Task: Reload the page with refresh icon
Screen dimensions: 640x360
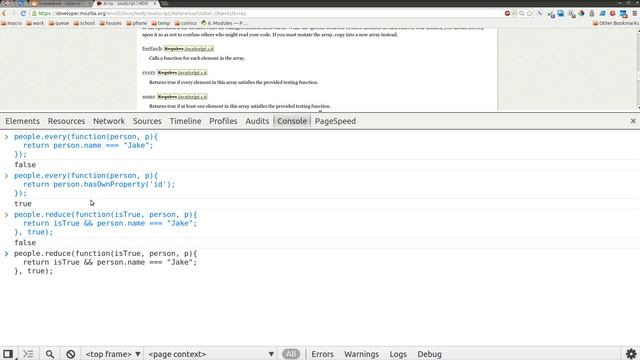Action: point(23,13)
